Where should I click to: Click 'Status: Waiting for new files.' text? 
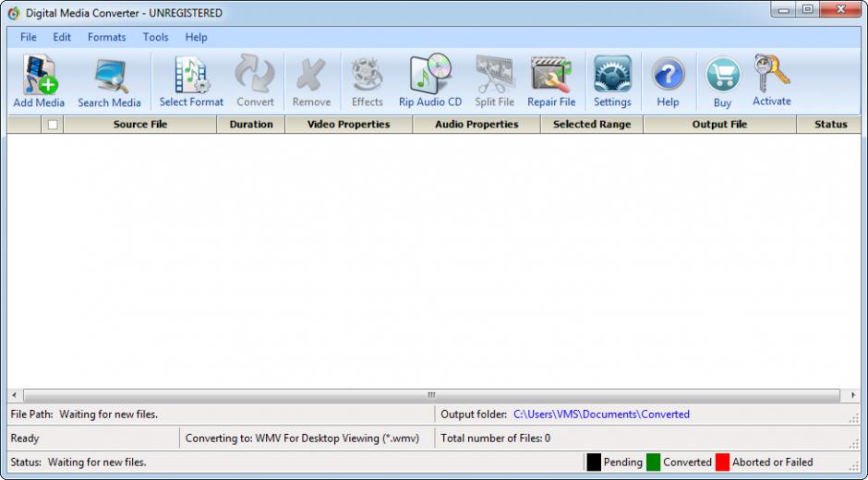tap(78, 462)
